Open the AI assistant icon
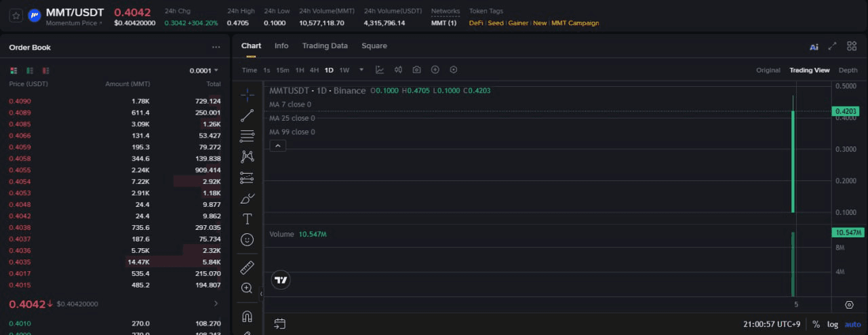Image resolution: width=868 pixels, height=335 pixels. pos(814,47)
